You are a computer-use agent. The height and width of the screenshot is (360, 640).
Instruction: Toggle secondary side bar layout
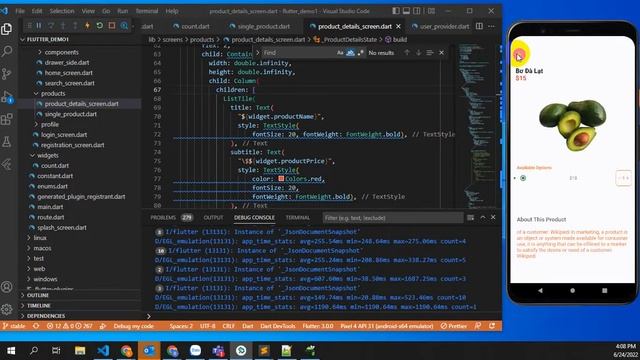coord(417,11)
